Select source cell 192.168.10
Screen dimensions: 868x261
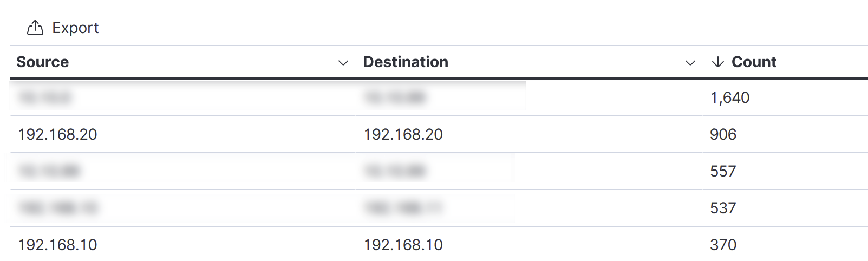pyautogui.click(x=57, y=245)
